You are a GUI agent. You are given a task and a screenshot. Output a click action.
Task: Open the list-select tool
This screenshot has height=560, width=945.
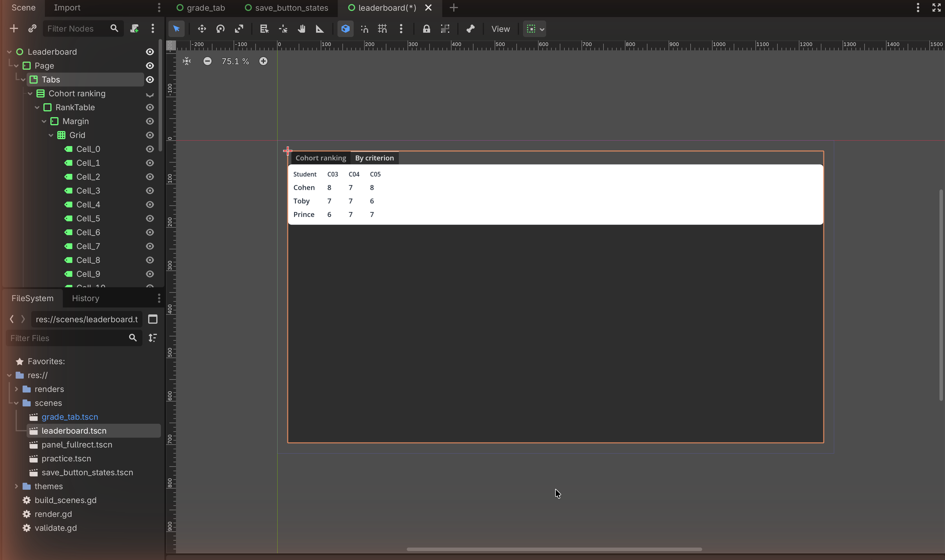tap(264, 29)
